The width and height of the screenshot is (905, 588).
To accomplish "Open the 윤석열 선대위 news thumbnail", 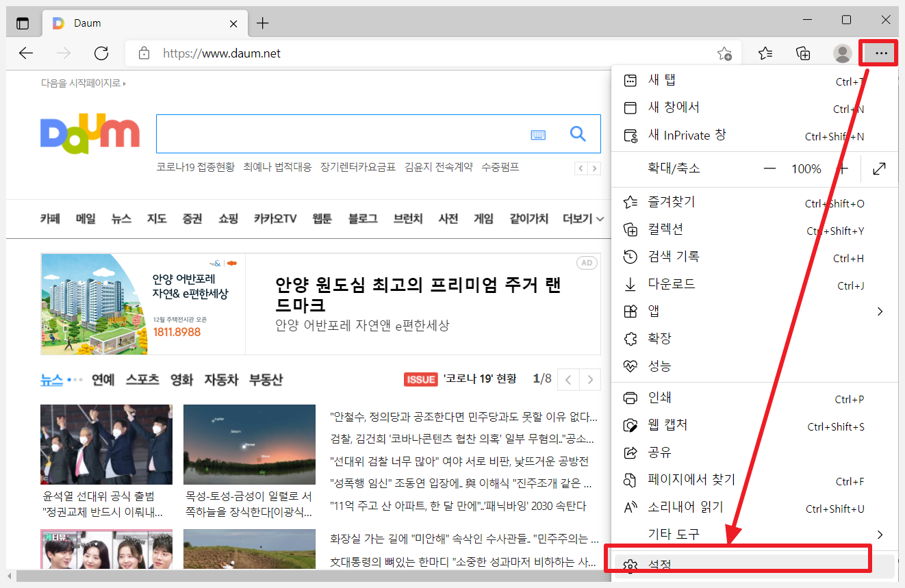I will click(x=106, y=444).
